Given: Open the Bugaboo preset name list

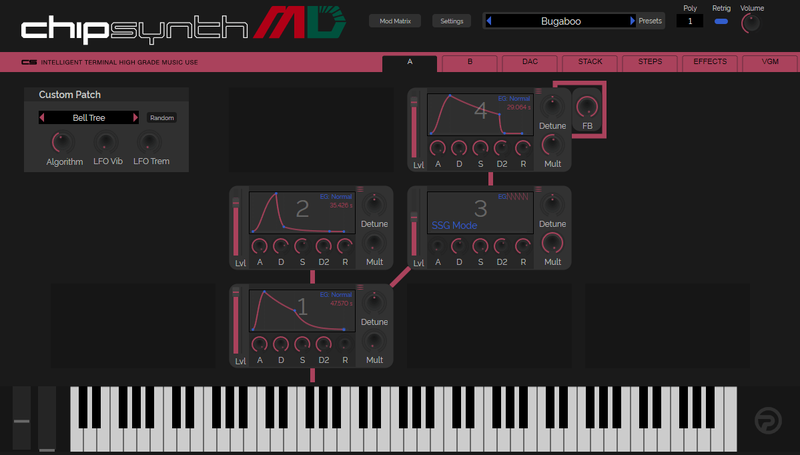Looking at the screenshot, I should tap(560, 20).
